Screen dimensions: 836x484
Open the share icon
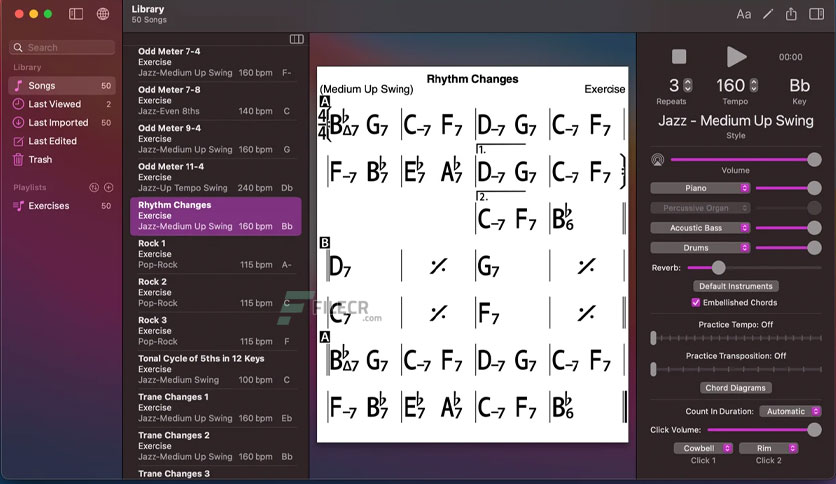tap(791, 14)
